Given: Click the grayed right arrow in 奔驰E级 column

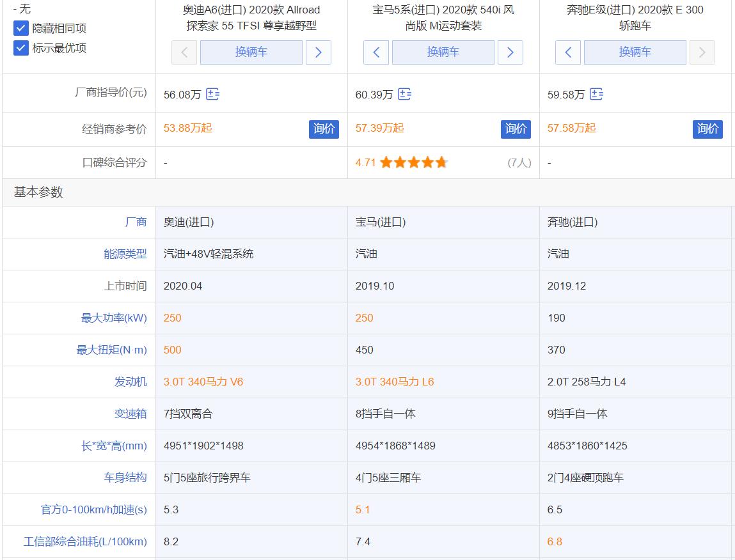Looking at the screenshot, I should click(702, 52).
